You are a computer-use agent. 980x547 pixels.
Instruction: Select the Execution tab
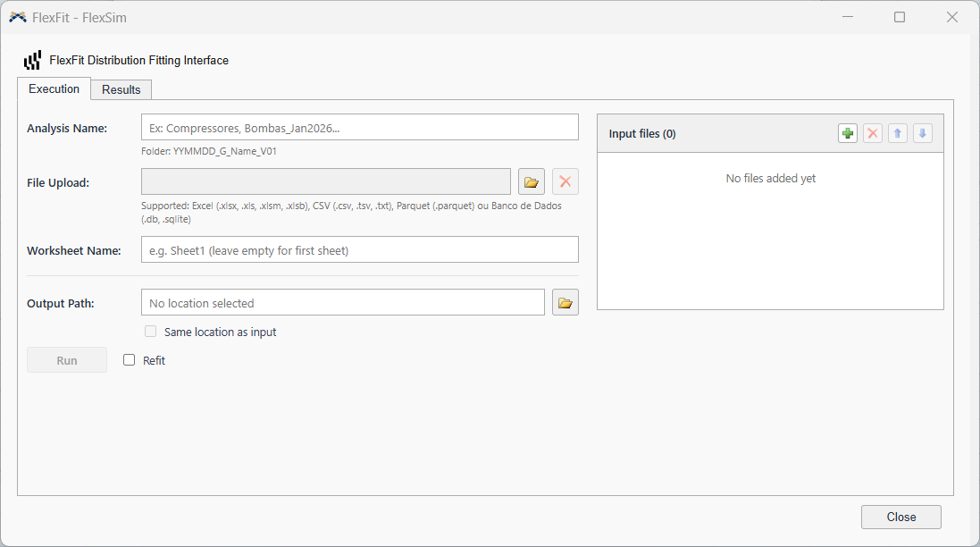pyautogui.click(x=54, y=88)
